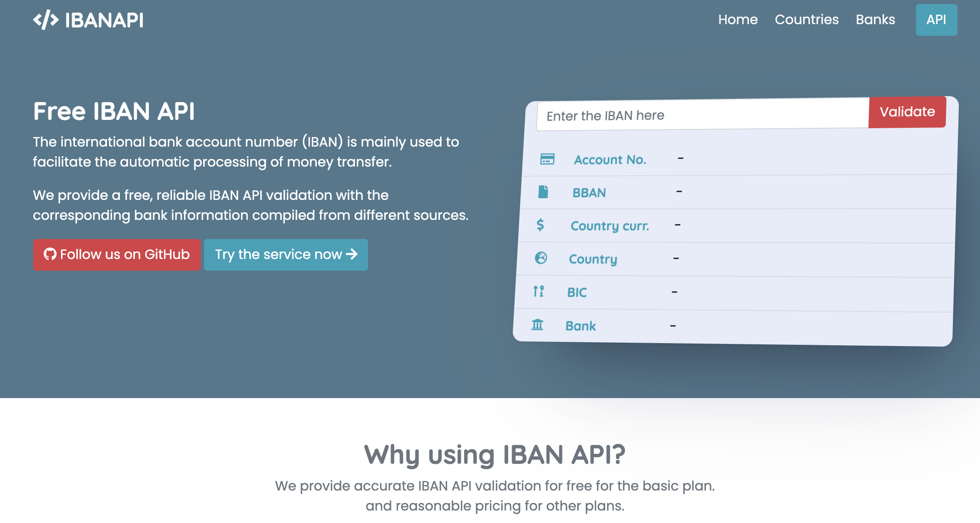The width and height of the screenshot is (980, 523).
Task: Click the Country curr. label
Action: pyautogui.click(x=610, y=226)
